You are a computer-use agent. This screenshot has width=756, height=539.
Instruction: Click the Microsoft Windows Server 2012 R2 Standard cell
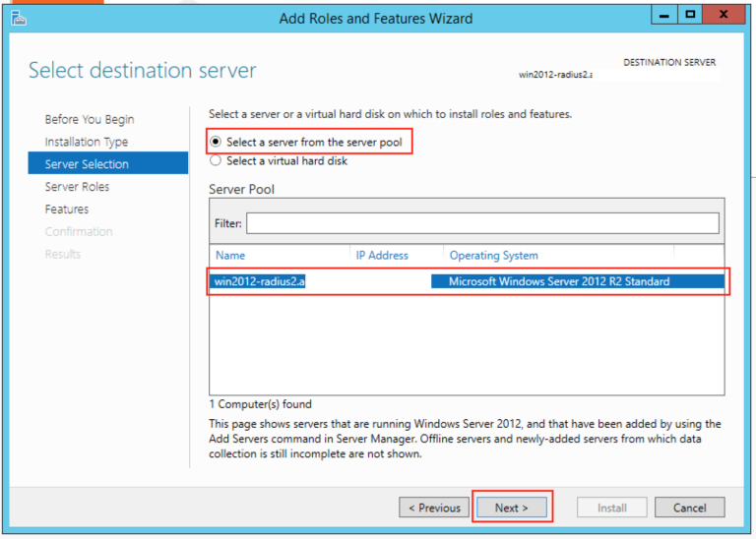[559, 281]
